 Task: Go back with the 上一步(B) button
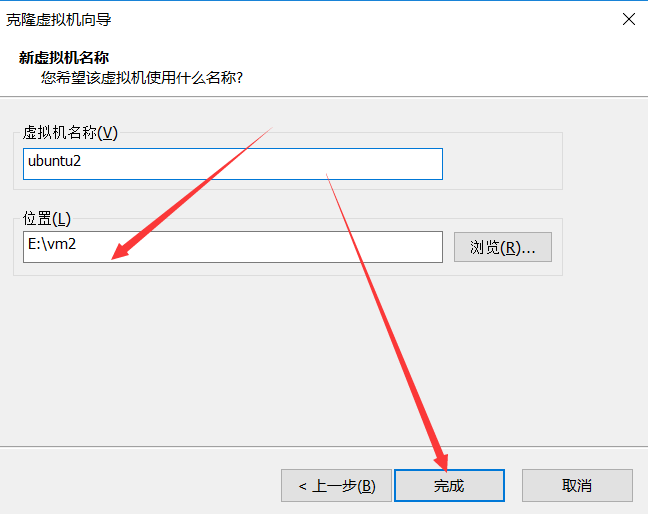336,485
